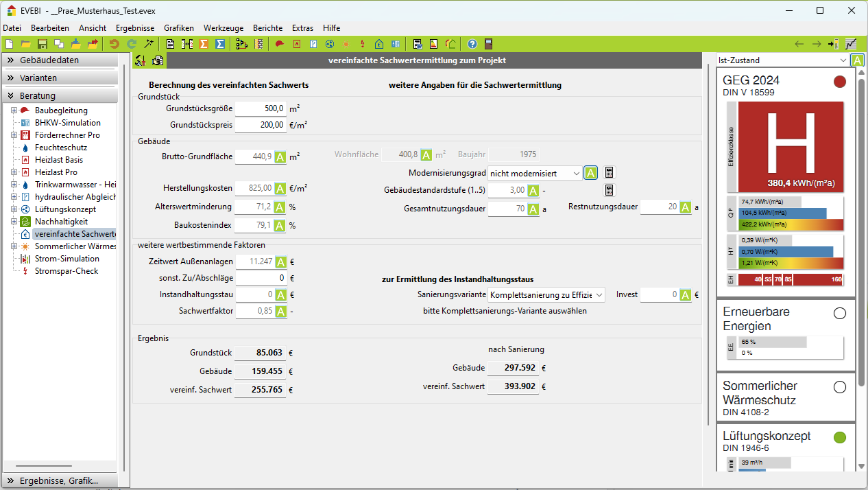The width and height of the screenshot is (868, 490).
Task: Click the Grundstücksgröße input field
Action: 260,108
